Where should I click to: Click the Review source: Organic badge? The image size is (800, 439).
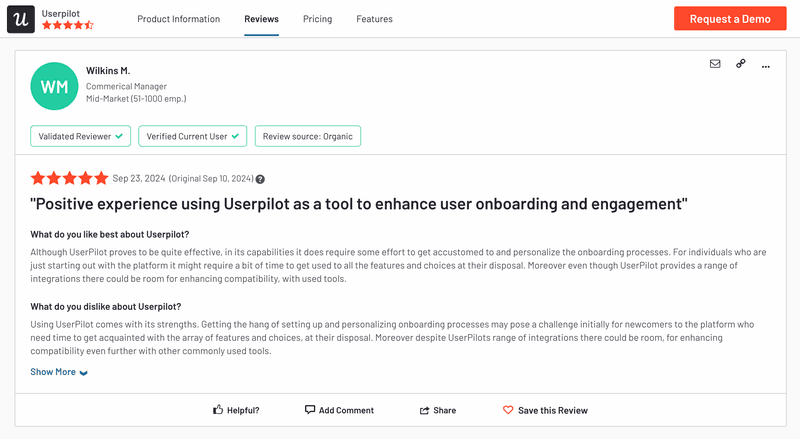pyautogui.click(x=308, y=136)
